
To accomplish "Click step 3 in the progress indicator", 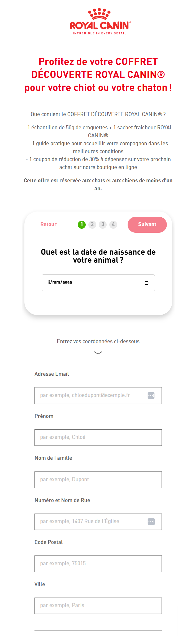I will (x=103, y=224).
